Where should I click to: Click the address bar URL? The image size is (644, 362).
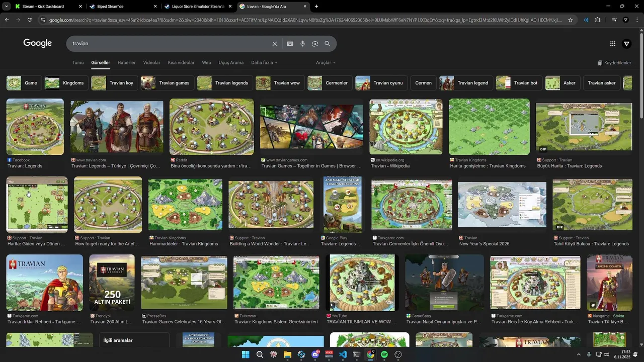(x=304, y=20)
